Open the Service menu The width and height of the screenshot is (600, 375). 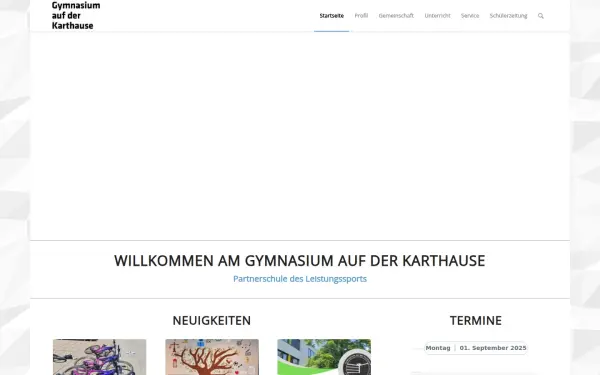[470, 16]
